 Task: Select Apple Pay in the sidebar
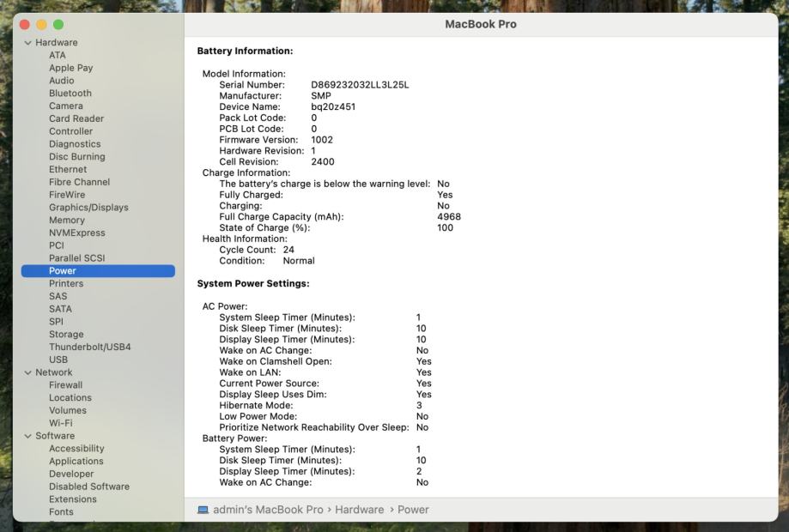click(71, 68)
